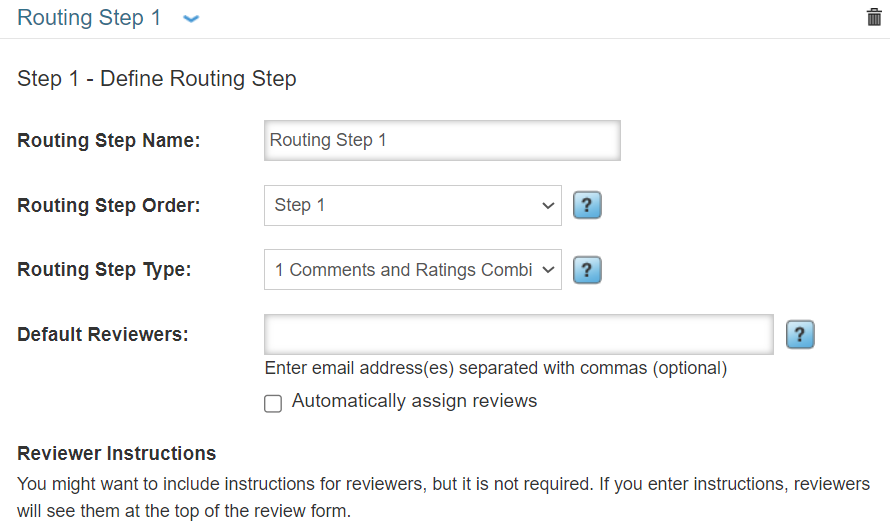Viewport: 890px width, 529px height.
Task: Click the "Routing Step Type:" label
Action: (105, 270)
